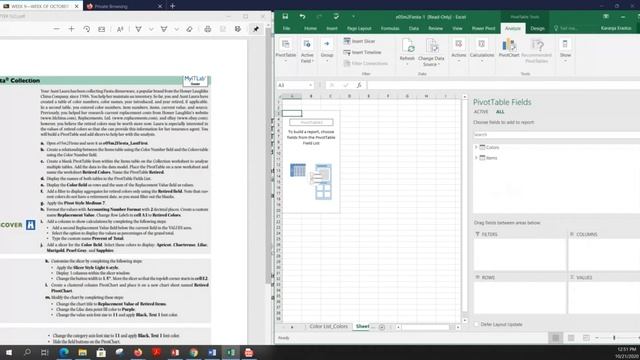
Task: Open the Design PivotTable tab
Action: (537, 28)
